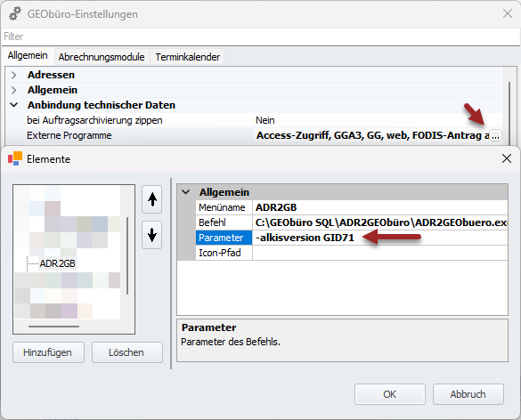Select ADR2GB in the element tree
Image resolution: width=521 pixels, height=420 pixels.
tap(58, 263)
